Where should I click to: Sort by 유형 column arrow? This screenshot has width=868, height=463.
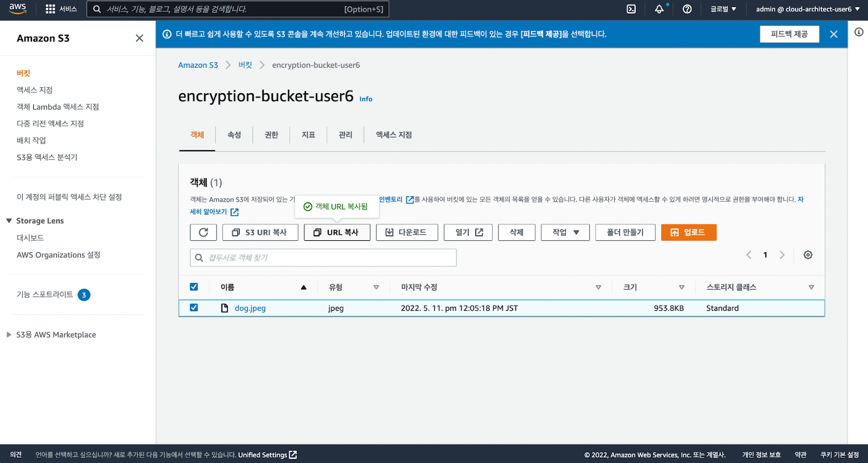376,287
